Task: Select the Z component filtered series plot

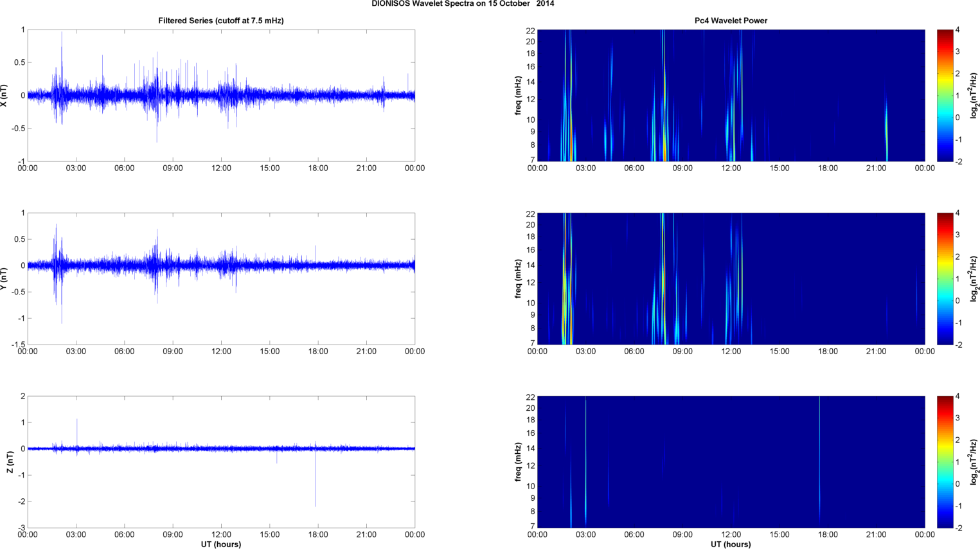Action: [221, 462]
